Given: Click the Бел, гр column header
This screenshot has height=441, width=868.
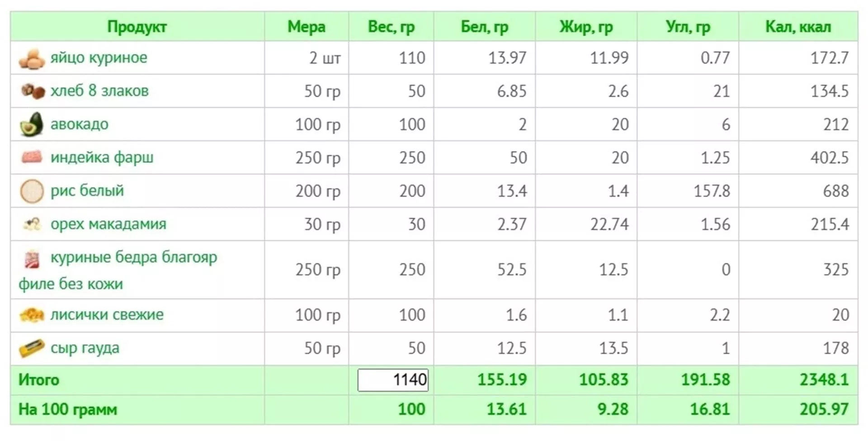Looking at the screenshot, I should (485, 27).
